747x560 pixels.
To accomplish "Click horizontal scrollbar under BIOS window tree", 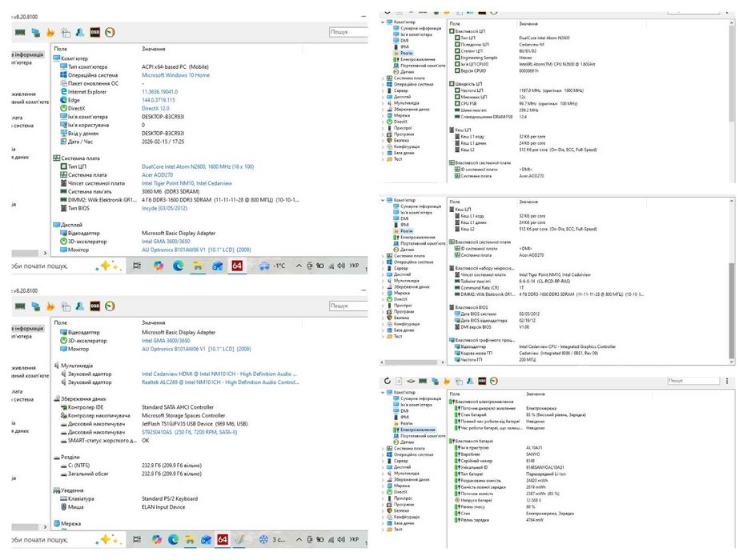I will coord(411,362).
